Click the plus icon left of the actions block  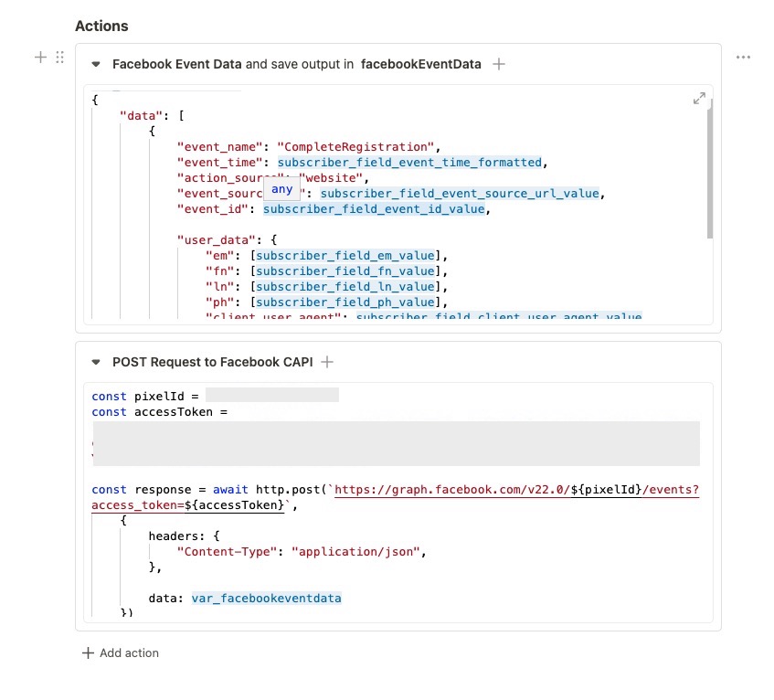tap(40, 58)
